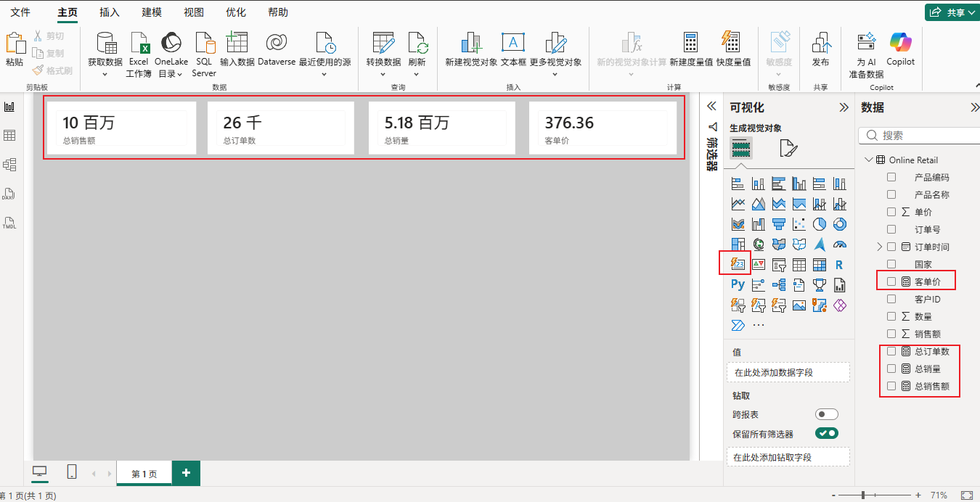Image resolution: width=980 pixels, height=502 pixels.
Task: Insert a funnel chart visual
Action: click(x=779, y=224)
